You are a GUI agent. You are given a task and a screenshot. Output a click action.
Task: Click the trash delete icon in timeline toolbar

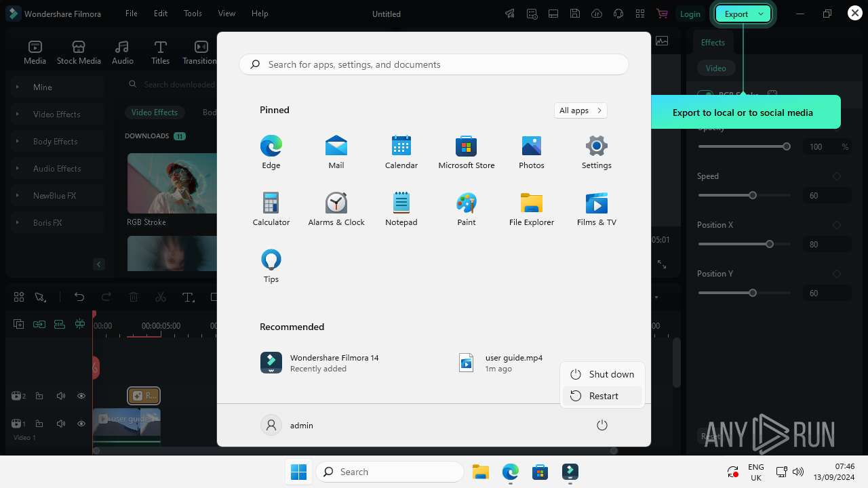(134, 297)
